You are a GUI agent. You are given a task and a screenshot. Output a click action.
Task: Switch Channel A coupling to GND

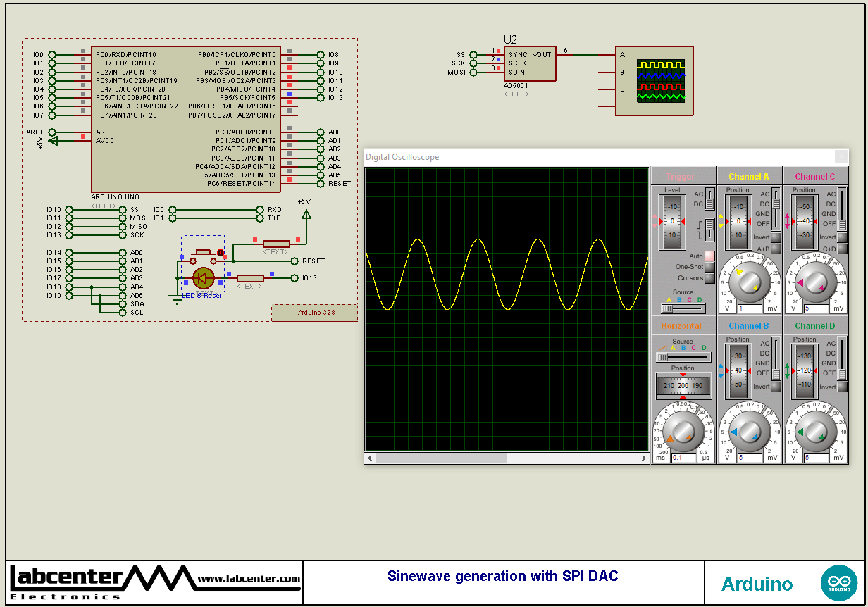pos(774,213)
